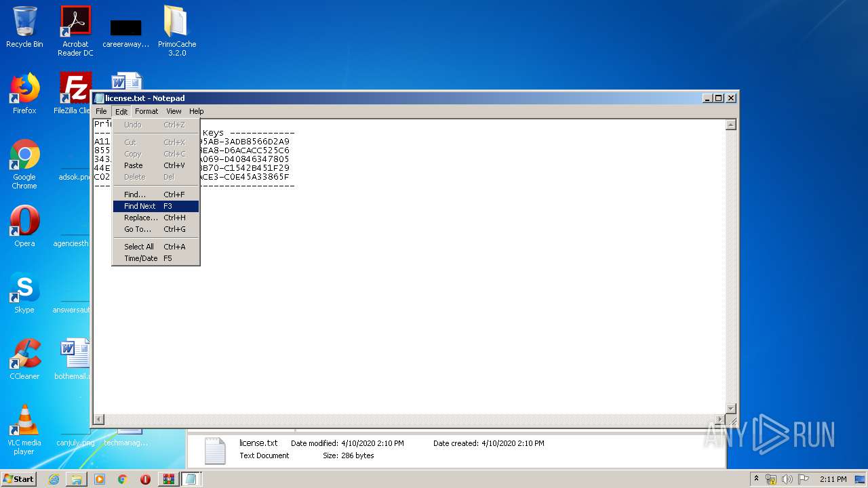Screen dimensions: 868x488
Task: Click the license key line ending D6ACACC525C6
Action: 192,150
